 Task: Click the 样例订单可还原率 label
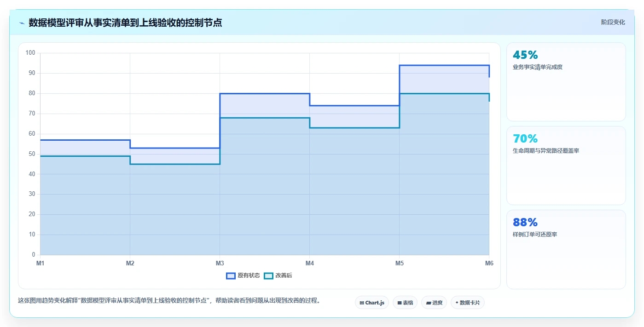coord(534,235)
